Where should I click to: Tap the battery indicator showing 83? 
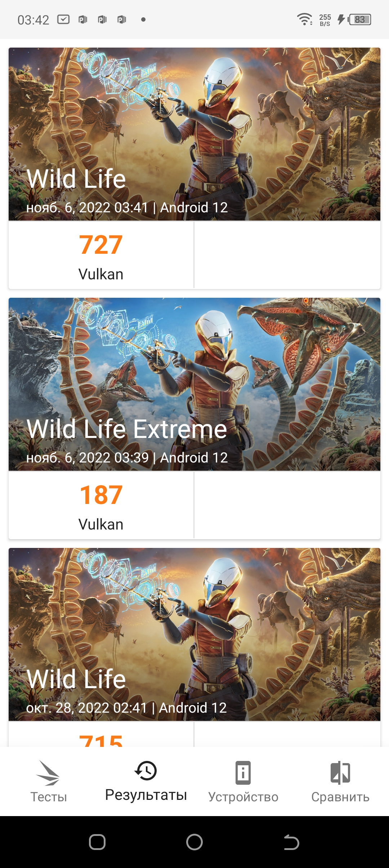coord(359,19)
